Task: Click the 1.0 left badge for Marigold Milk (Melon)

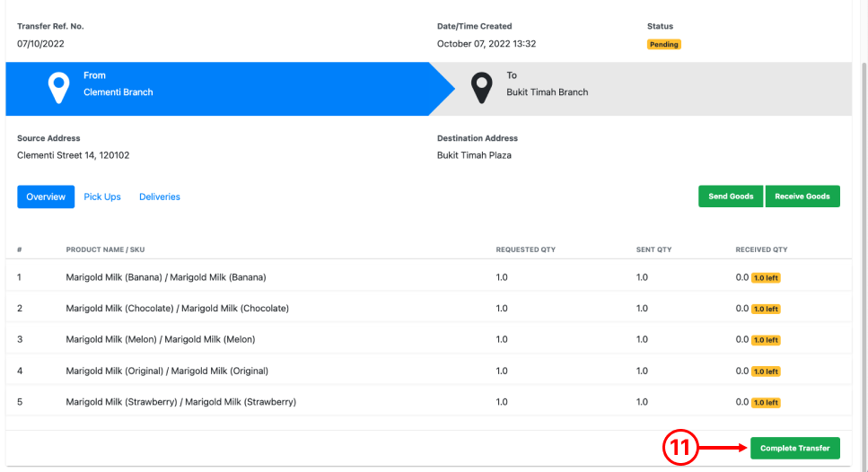Action: tap(766, 340)
